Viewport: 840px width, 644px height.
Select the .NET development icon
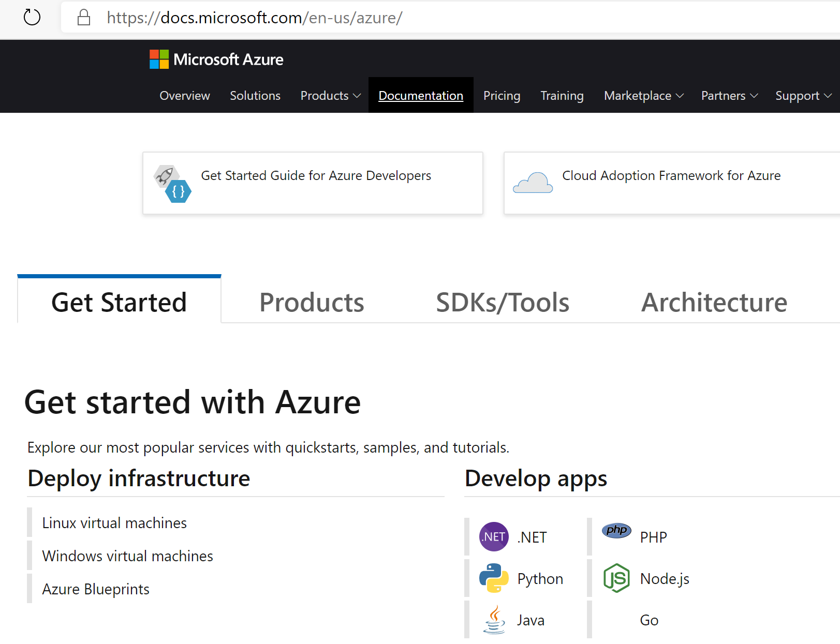pyautogui.click(x=494, y=536)
